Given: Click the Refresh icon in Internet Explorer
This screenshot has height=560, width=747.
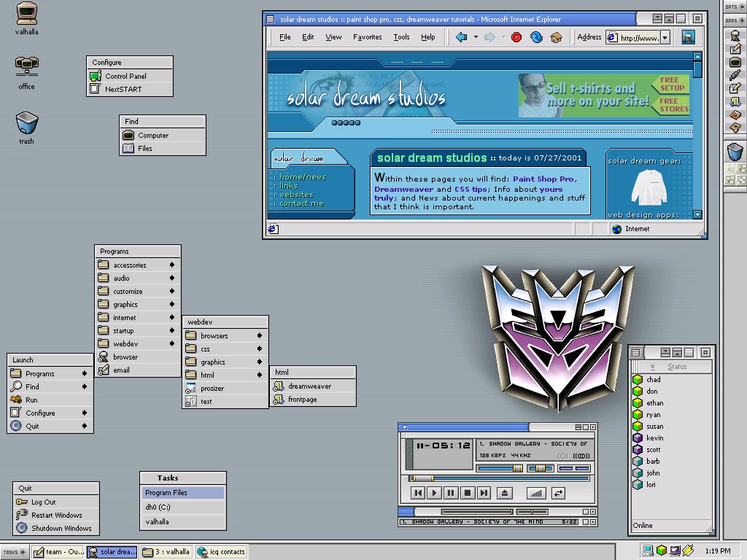Looking at the screenshot, I should tap(536, 37).
